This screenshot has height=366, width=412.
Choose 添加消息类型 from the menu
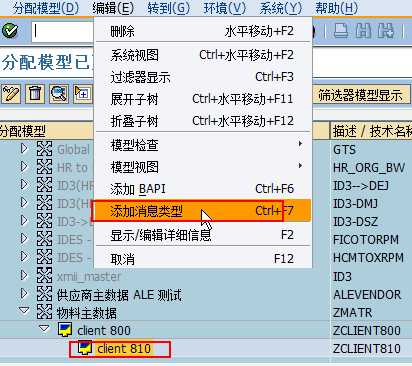(203, 211)
